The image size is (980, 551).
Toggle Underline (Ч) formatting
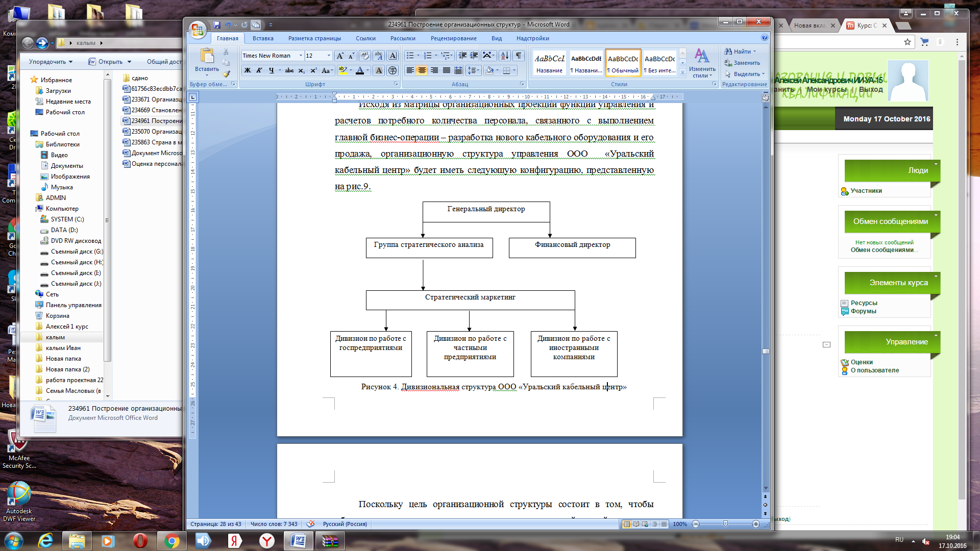point(271,70)
